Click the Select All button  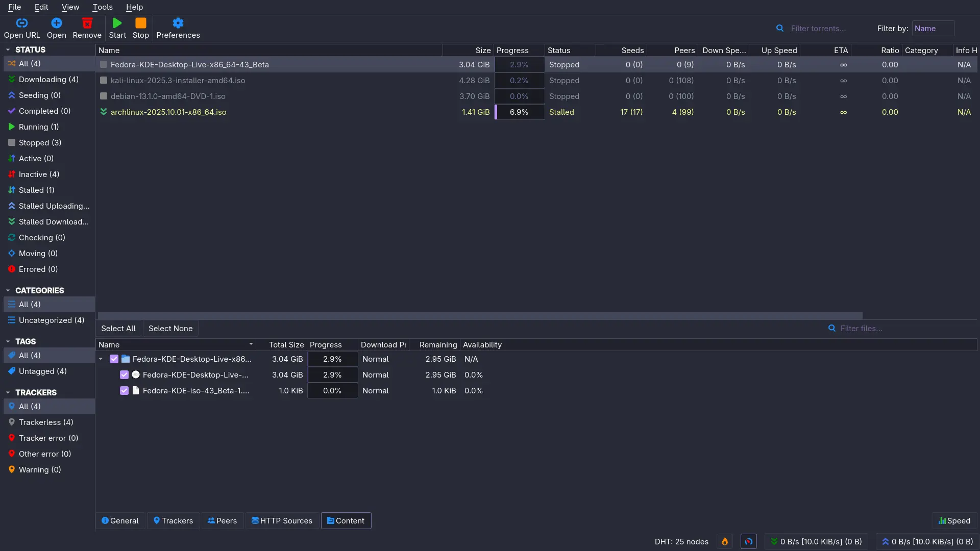(x=118, y=329)
